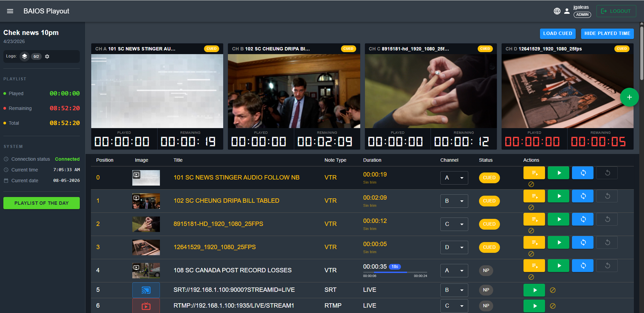Image resolution: width=644 pixels, height=313 pixels.
Task: Cue the 108 SC CANADA POST row
Action: (534, 266)
